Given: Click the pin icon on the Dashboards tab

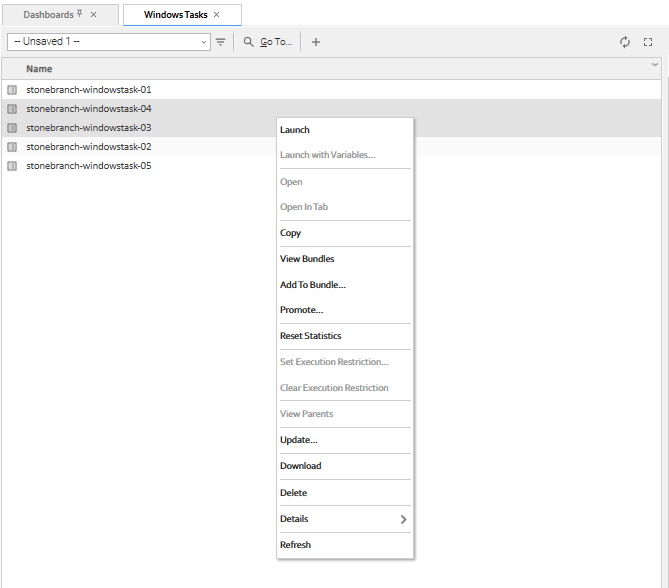Looking at the screenshot, I should [80, 15].
